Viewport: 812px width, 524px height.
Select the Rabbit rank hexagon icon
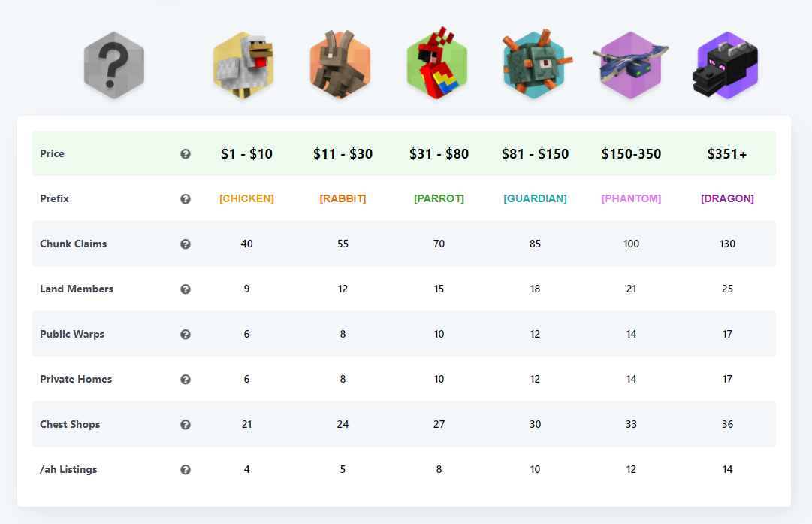(x=340, y=65)
